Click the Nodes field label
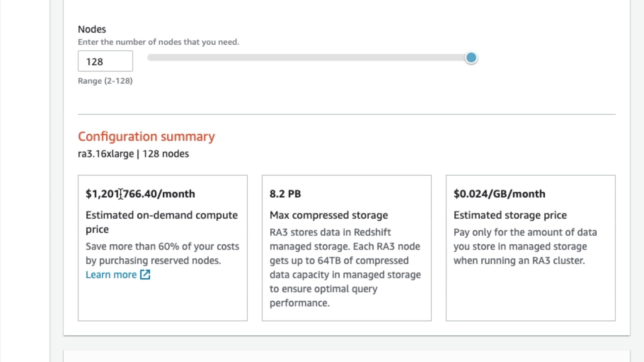 [92, 29]
